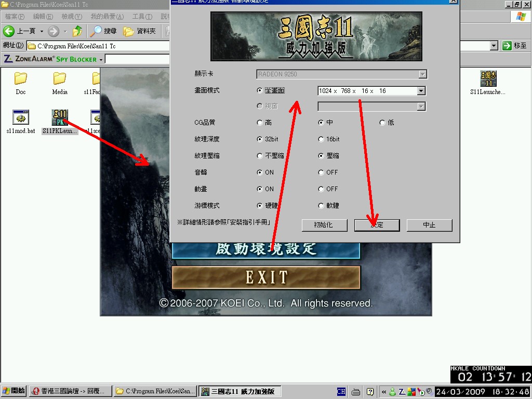Open the 1024 x 768 resolution dropdown
This screenshot has height=399, width=532.
[421, 91]
